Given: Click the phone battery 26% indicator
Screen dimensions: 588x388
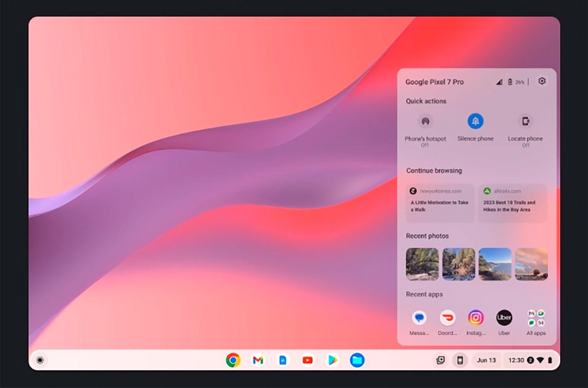Looking at the screenshot, I should (516, 82).
